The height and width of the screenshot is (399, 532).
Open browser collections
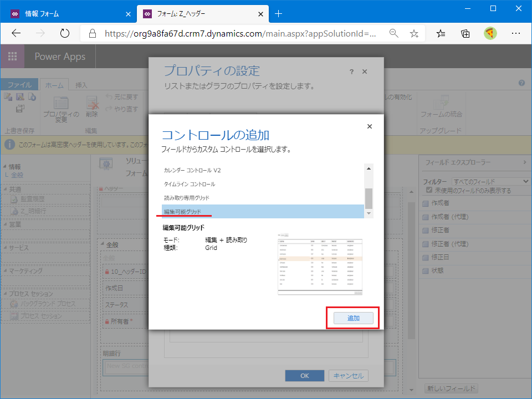click(465, 33)
